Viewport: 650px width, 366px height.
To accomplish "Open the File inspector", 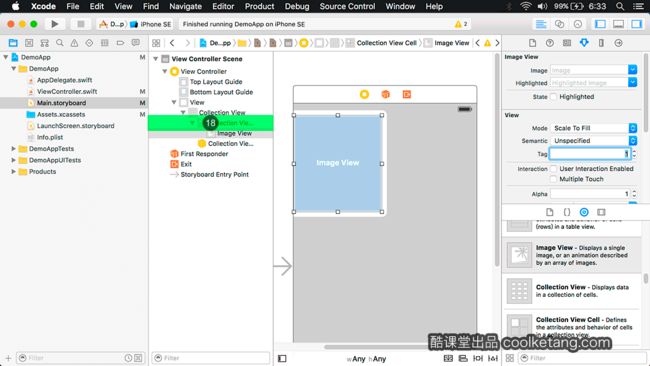I will (x=533, y=43).
